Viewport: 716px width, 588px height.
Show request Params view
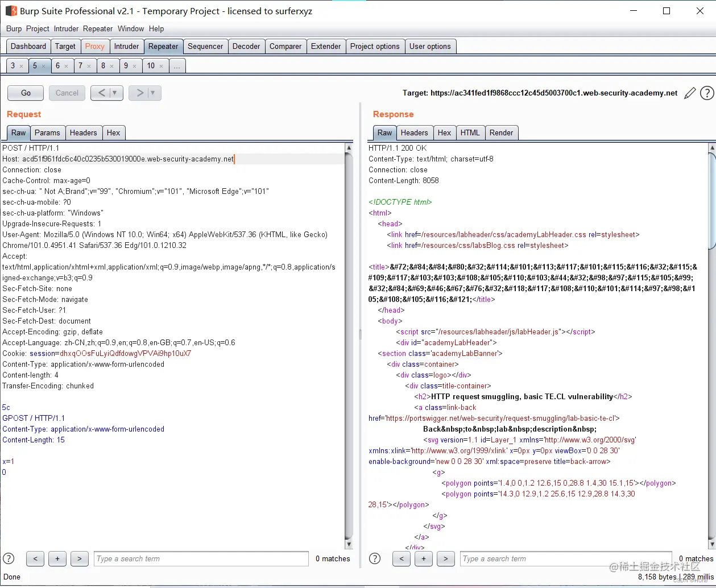(x=47, y=132)
